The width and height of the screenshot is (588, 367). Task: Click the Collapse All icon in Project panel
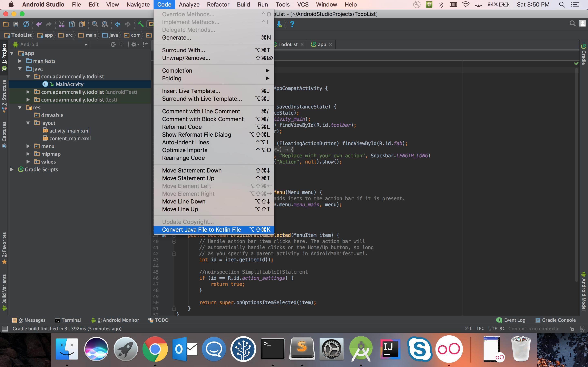tap(122, 44)
